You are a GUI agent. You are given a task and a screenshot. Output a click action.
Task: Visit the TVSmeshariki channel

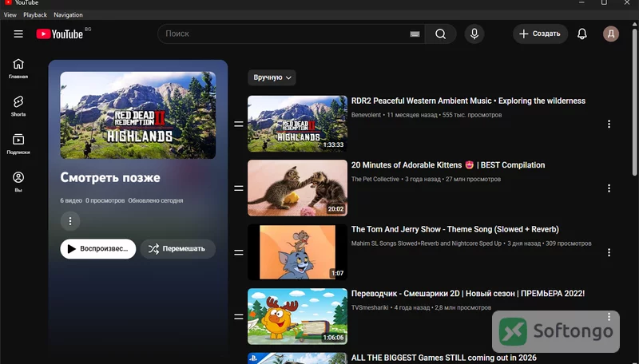coord(370,308)
